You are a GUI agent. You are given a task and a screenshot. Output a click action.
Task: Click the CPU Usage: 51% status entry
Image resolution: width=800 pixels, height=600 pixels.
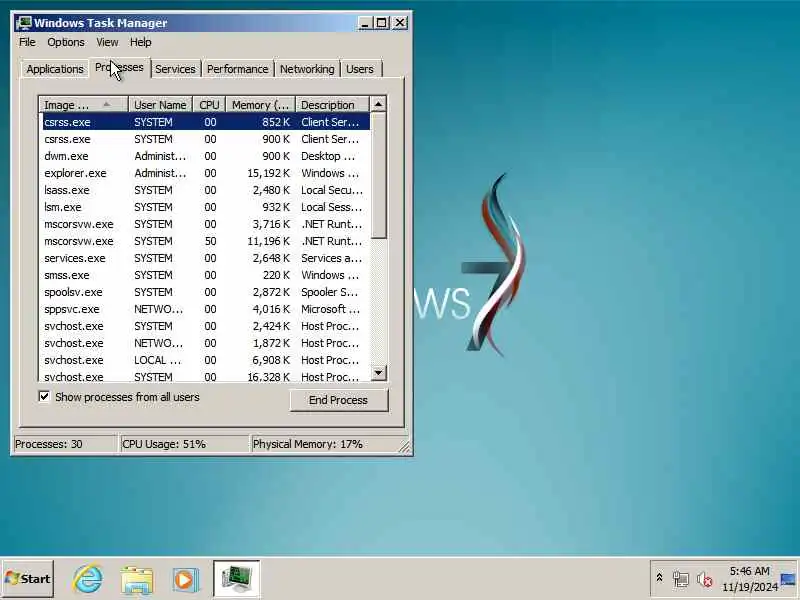pos(184,444)
